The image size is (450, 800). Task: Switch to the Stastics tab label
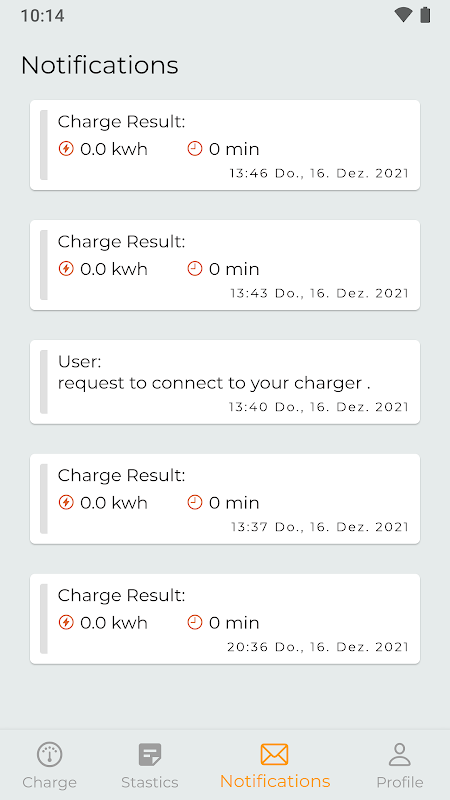click(x=150, y=782)
